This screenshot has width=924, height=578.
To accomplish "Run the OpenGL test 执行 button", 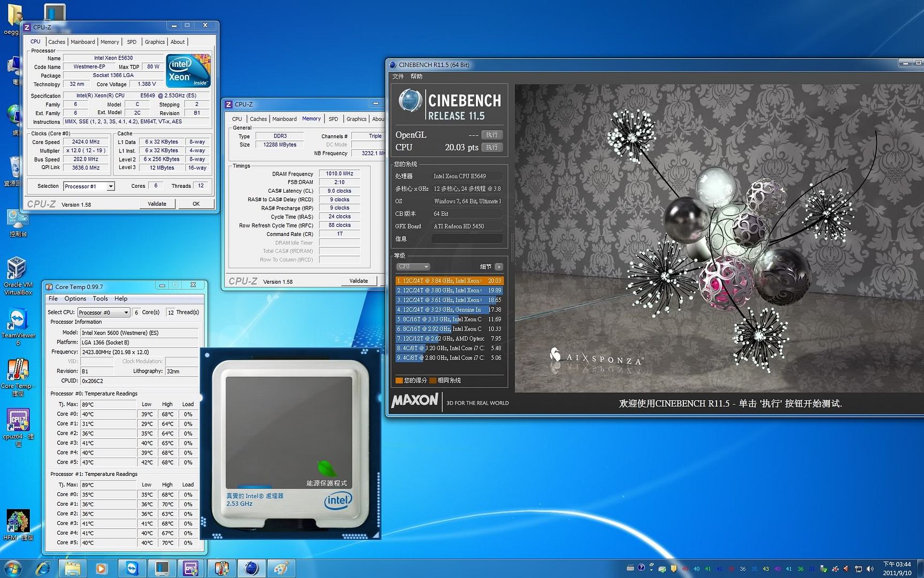I will point(492,134).
